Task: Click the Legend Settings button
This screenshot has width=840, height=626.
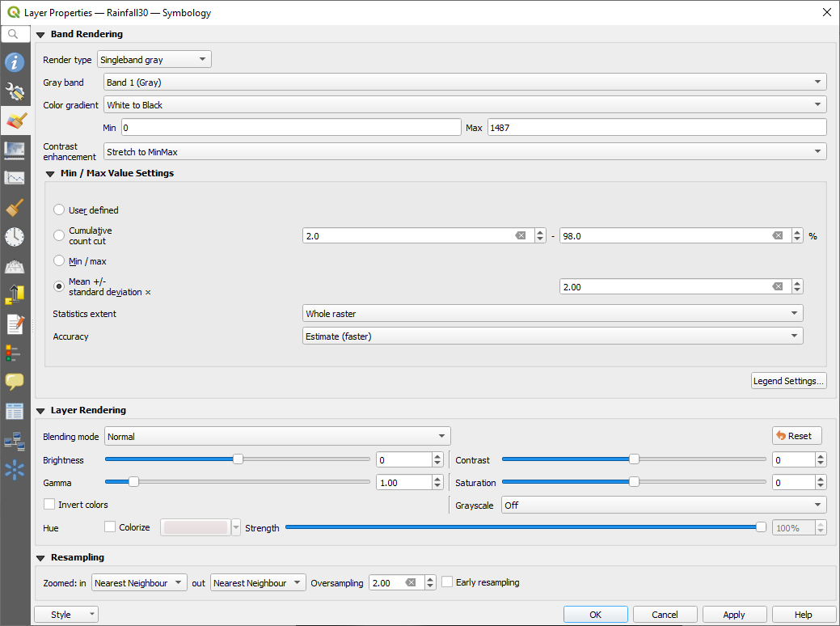Action: 788,381
